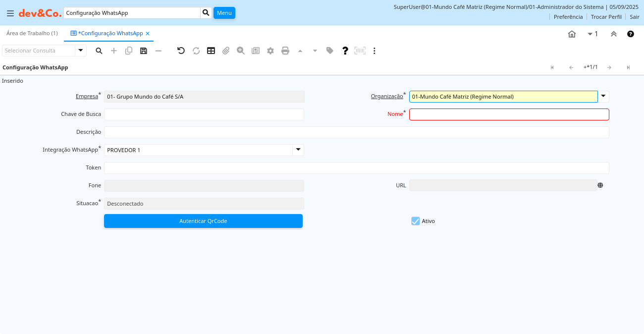Image resolution: width=644 pixels, height=334 pixels.
Task: Close the Configuração WhatsApp tab
Action: [x=148, y=34]
